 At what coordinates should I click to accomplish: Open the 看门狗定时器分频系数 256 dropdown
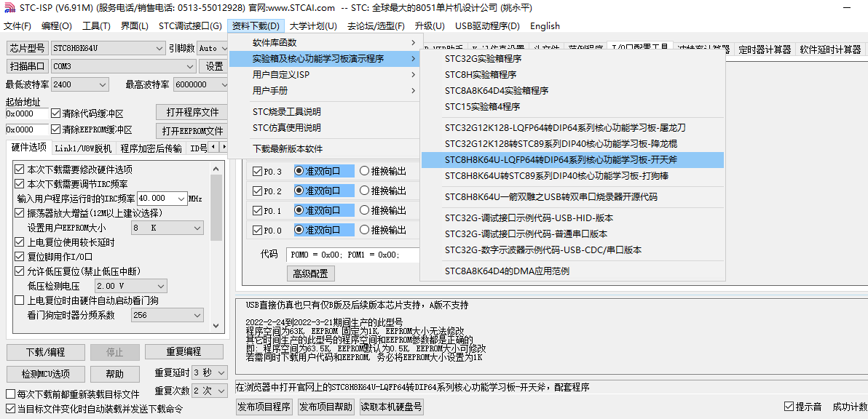[x=167, y=315]
